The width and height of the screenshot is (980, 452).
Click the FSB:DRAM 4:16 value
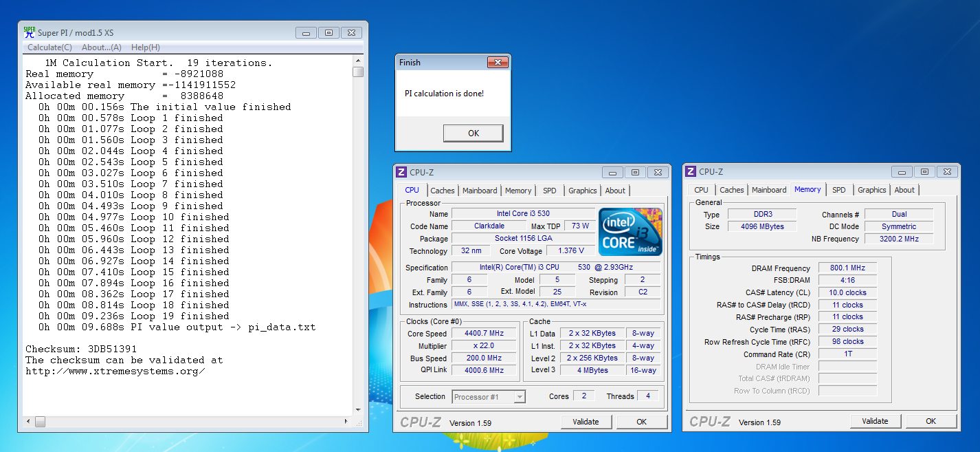[847, 281]
